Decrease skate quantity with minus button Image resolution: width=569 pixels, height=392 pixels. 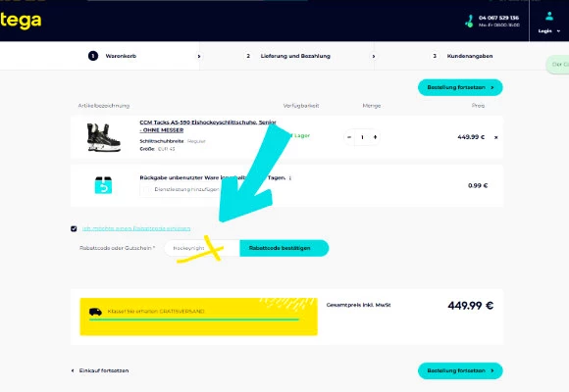pyautogui.click(x=349, y=137)
